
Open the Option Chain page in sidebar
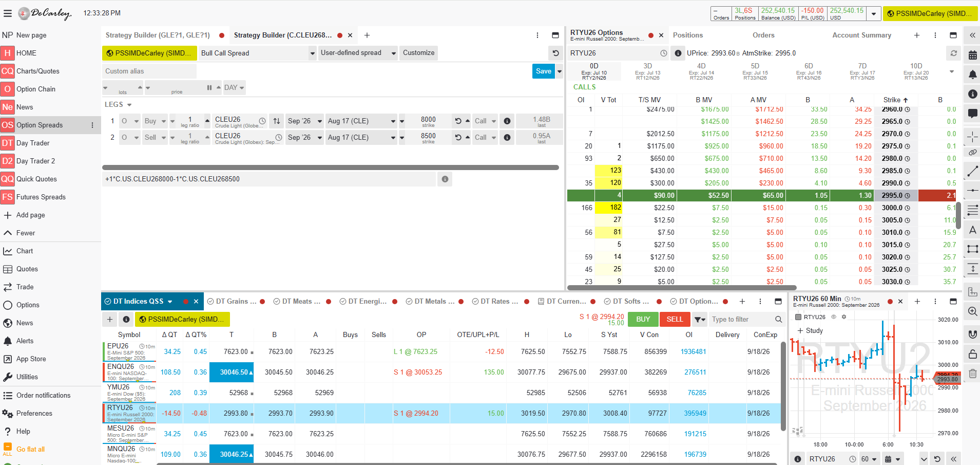pos(36,89)
